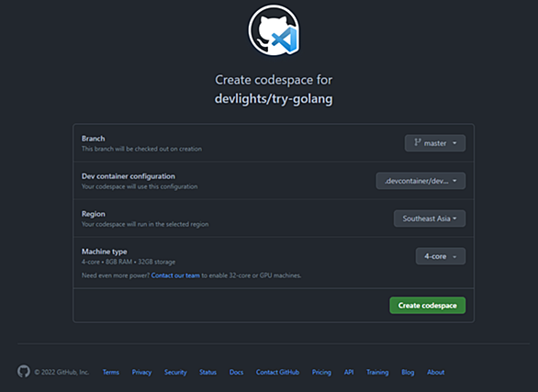Click the GitHub Codespaces logo at top
538x392 pixels.
[x=274, y=30]
